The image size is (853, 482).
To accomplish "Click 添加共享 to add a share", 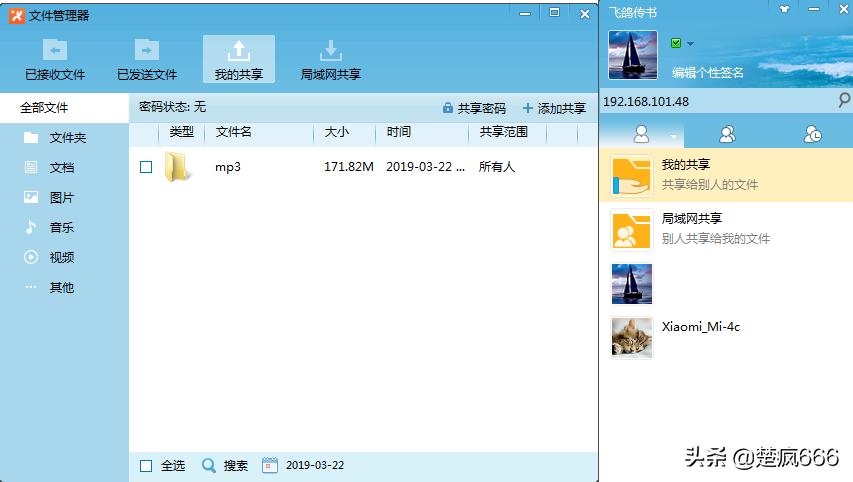I will point(554,108).
